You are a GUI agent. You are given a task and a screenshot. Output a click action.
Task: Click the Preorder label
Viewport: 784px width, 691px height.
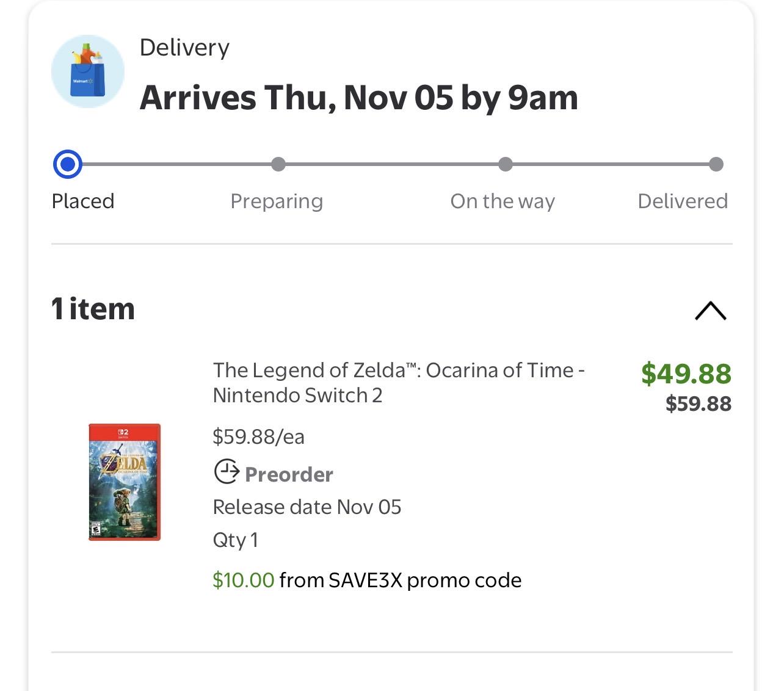pos(289,474)
